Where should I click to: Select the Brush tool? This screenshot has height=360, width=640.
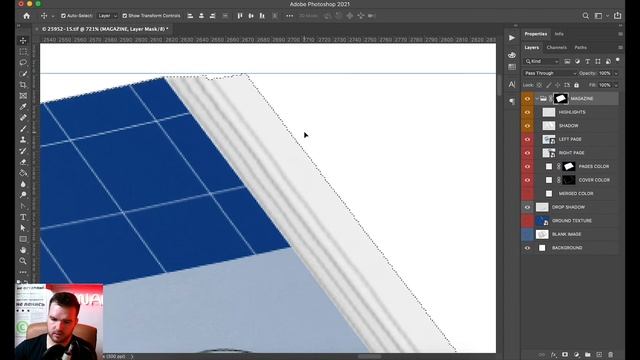click(x=23, y=129)
